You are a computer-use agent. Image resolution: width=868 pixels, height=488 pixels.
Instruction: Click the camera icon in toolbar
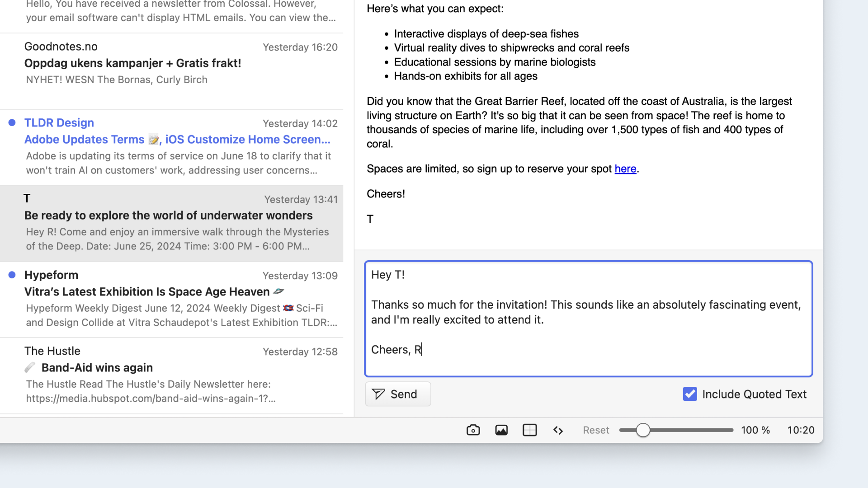[x=473, y=430]
